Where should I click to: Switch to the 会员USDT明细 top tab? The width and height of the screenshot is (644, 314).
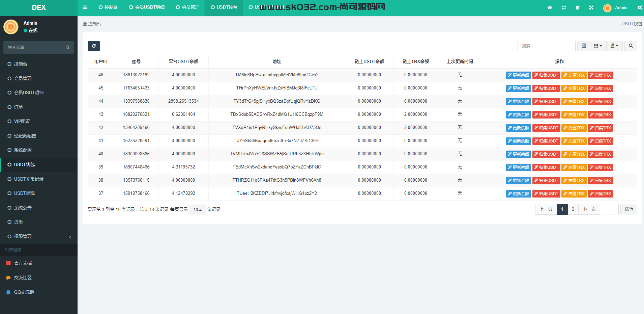tap(147, 7)
